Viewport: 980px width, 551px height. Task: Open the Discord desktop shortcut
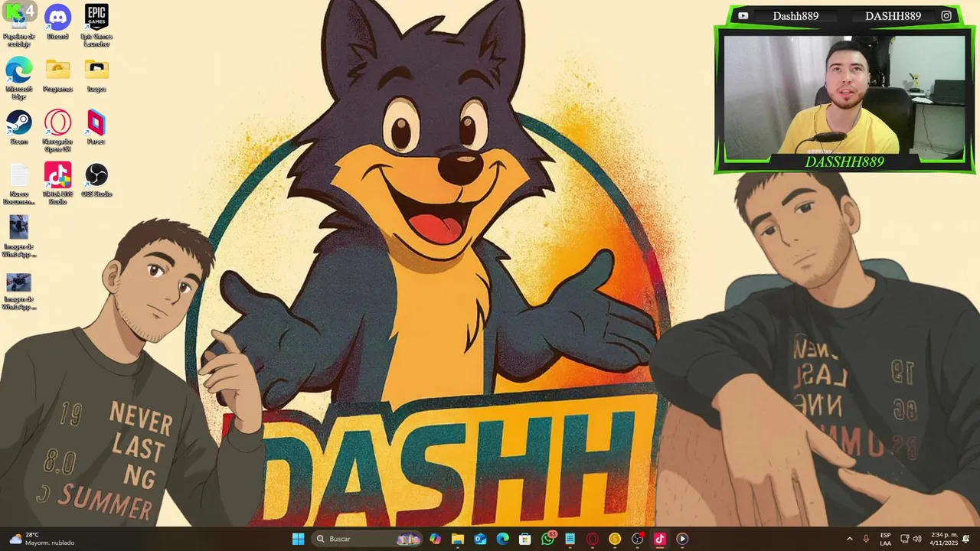pyautogui.click(x=57, y=22)
